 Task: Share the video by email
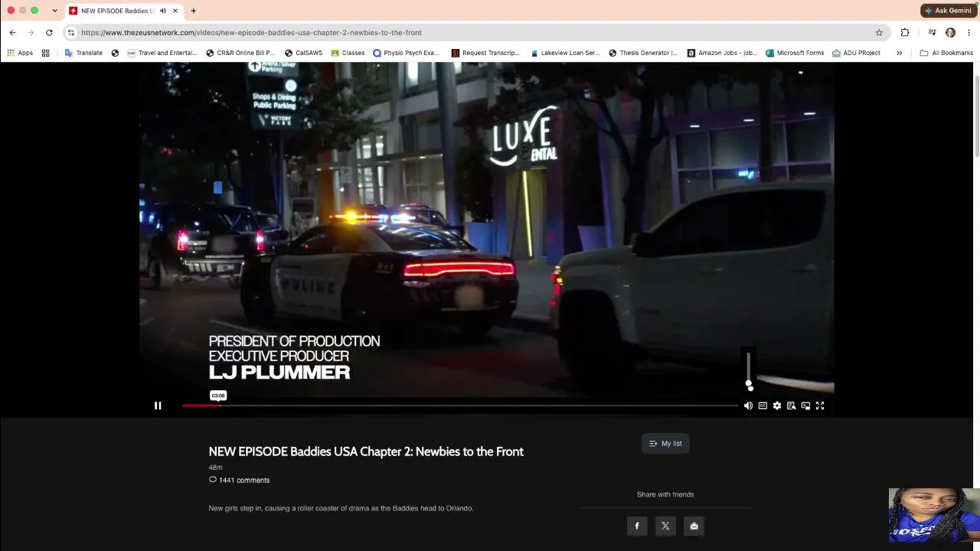tap(694, 526)
